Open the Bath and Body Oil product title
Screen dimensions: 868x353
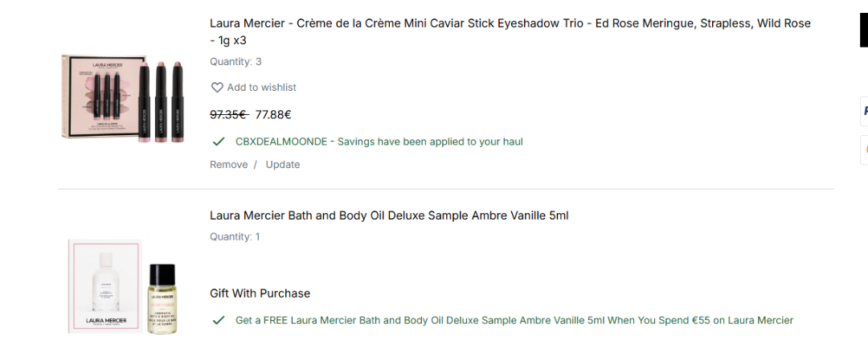pos(389,215)
